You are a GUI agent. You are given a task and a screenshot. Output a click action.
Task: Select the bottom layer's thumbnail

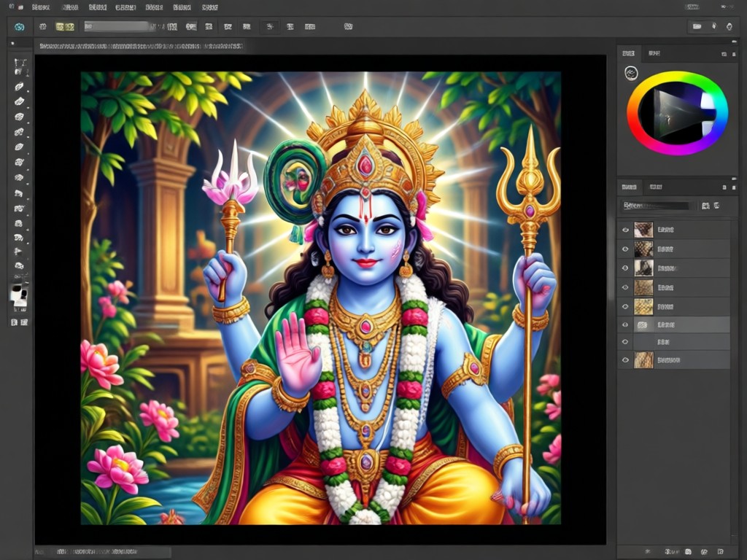point(643,360)
